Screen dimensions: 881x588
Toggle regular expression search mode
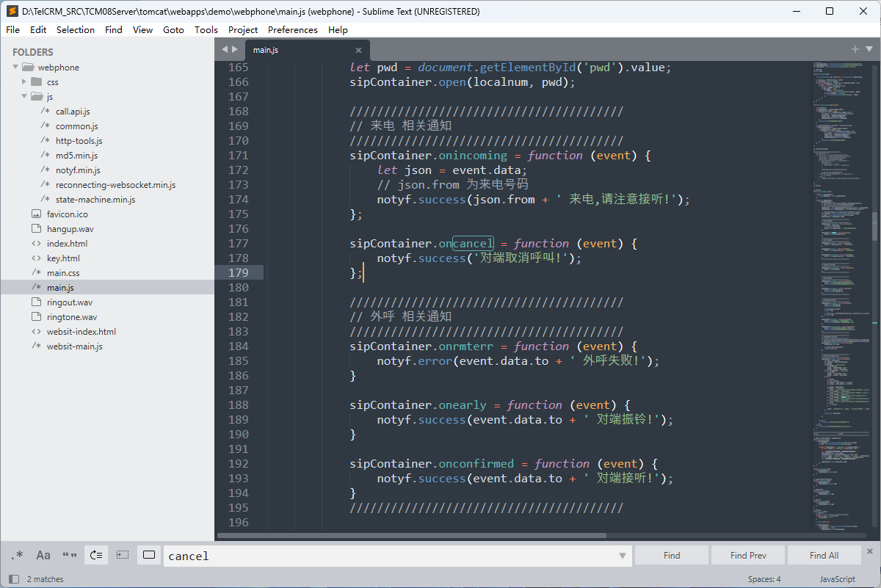[17, 556]
